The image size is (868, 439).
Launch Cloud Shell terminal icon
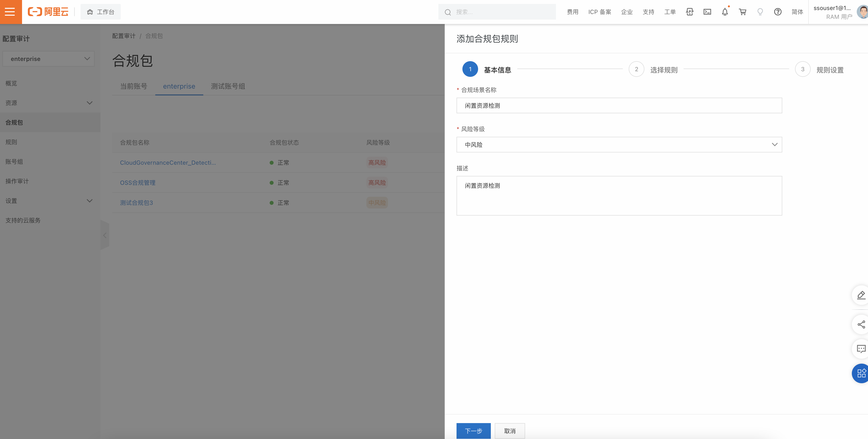coord(707,12)
